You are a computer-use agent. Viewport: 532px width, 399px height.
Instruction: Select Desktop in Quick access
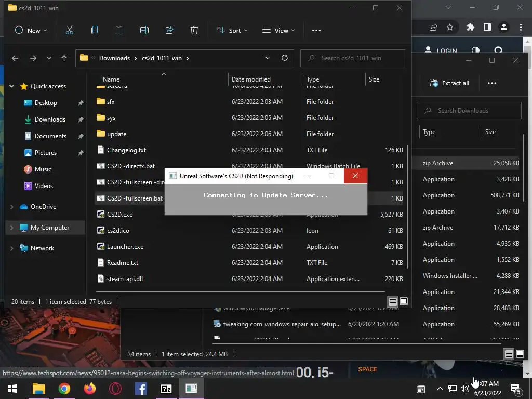[46, 103]
